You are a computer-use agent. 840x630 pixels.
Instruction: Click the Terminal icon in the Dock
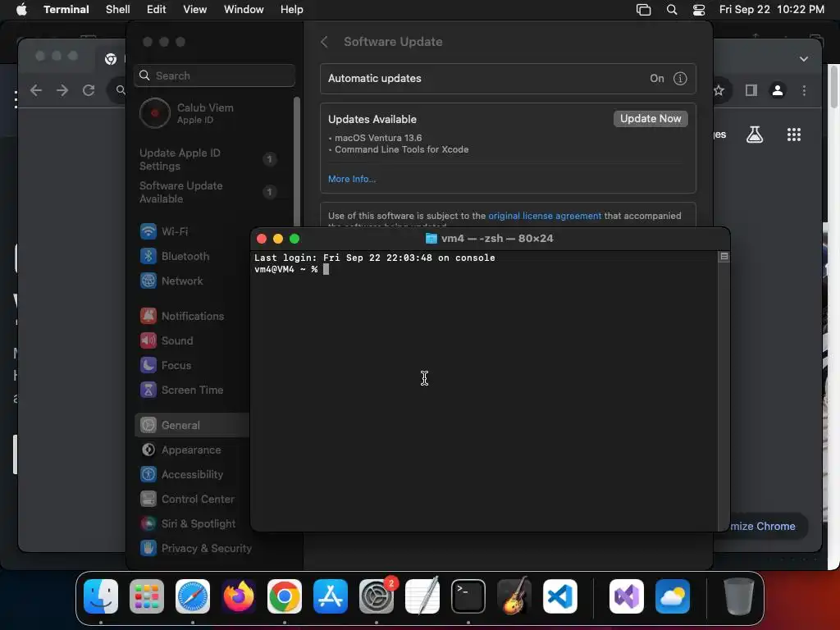click(x=468, y=596)
